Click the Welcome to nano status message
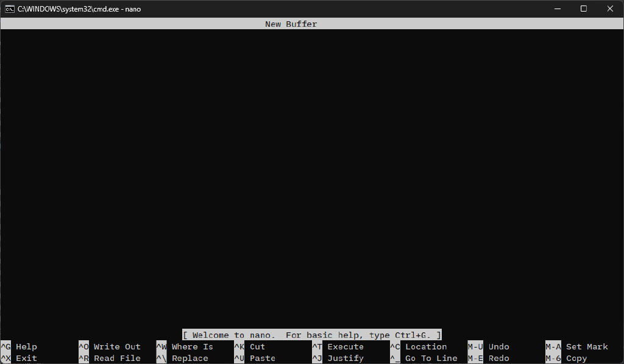Viewport: 624px width, 364px height. pos(311,335)
